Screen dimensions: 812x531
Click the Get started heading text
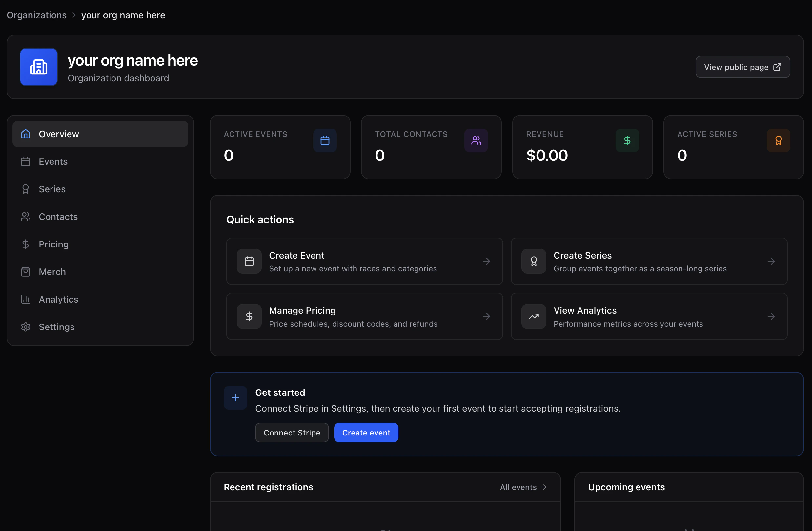[x=280, y=393]
